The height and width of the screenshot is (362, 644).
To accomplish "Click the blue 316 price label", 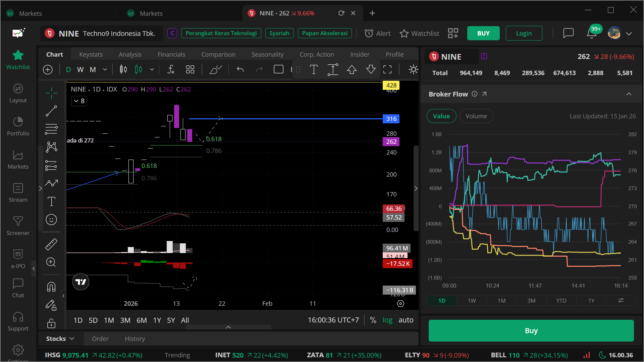I will [391, 119].
